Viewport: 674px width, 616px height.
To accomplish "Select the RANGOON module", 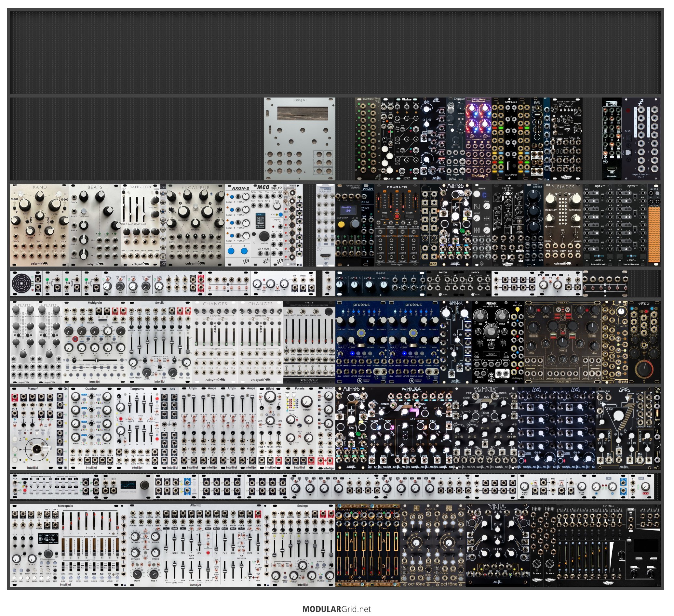I will point(141,225).
